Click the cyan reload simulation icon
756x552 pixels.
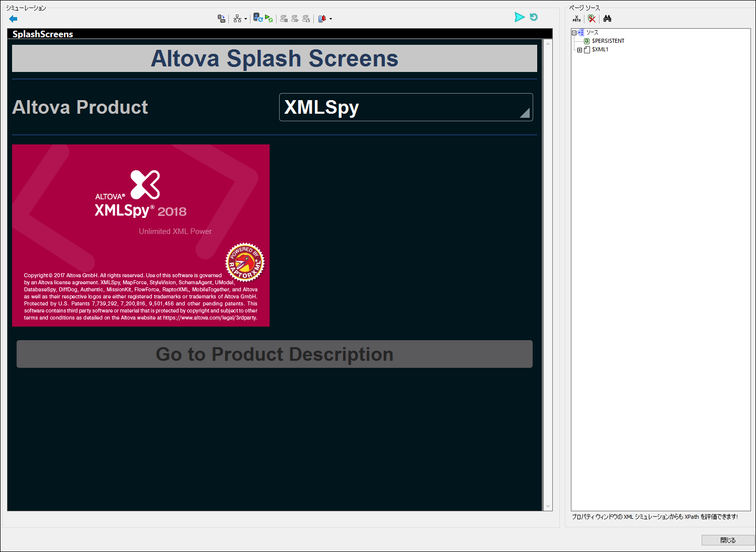pyautogui.click(x=534, y=17)
